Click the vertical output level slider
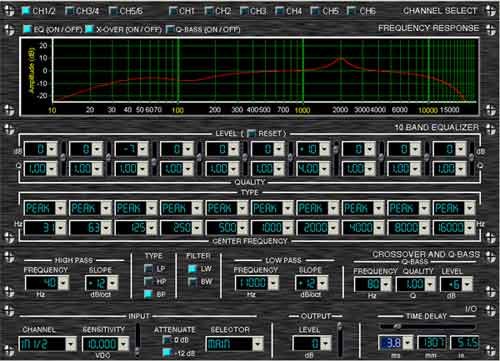 [339, 338]
